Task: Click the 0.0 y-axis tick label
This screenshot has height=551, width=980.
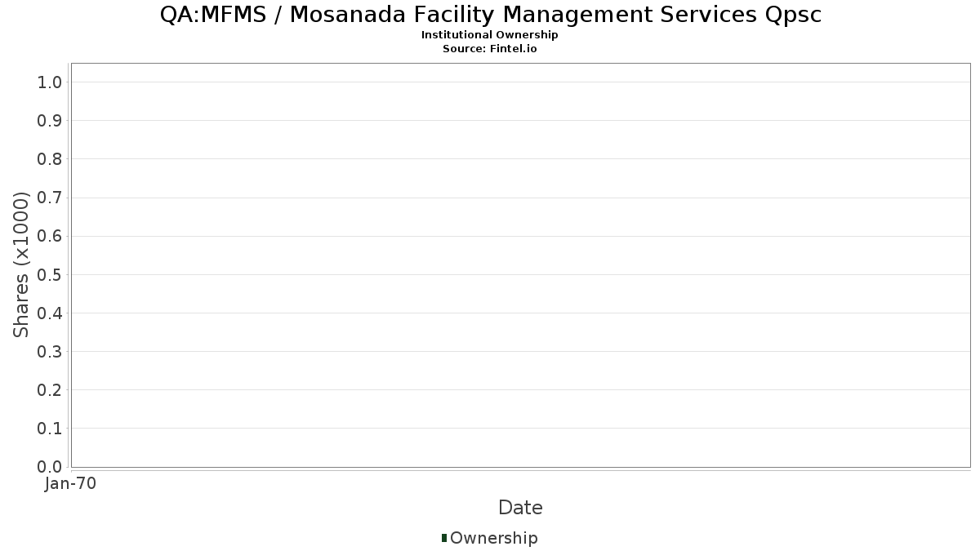Action: pos(50,467)
